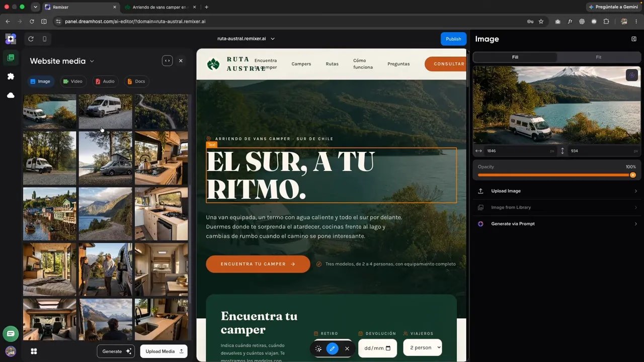644x362 pixels.
Task: Click the Consultar button in site header
Action: tap(446, 64)
